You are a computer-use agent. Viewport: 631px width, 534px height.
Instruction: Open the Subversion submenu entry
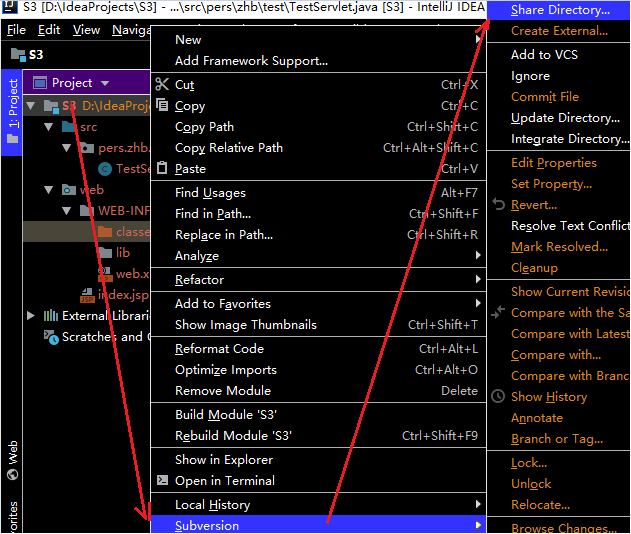[318, 525]
